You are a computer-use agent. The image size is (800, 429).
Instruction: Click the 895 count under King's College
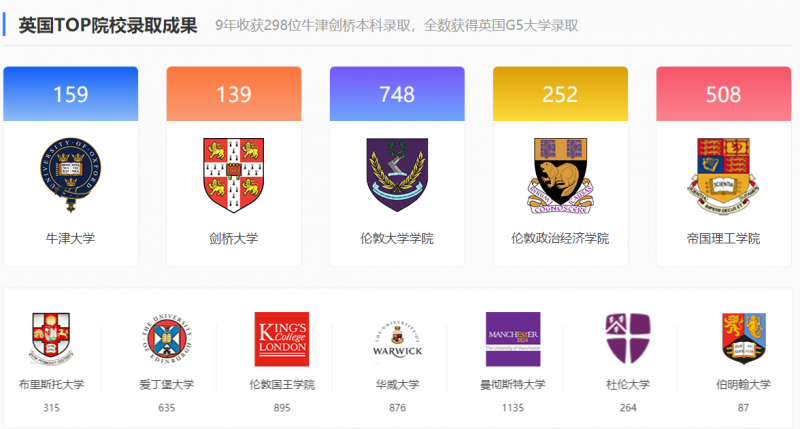point(282,408)
